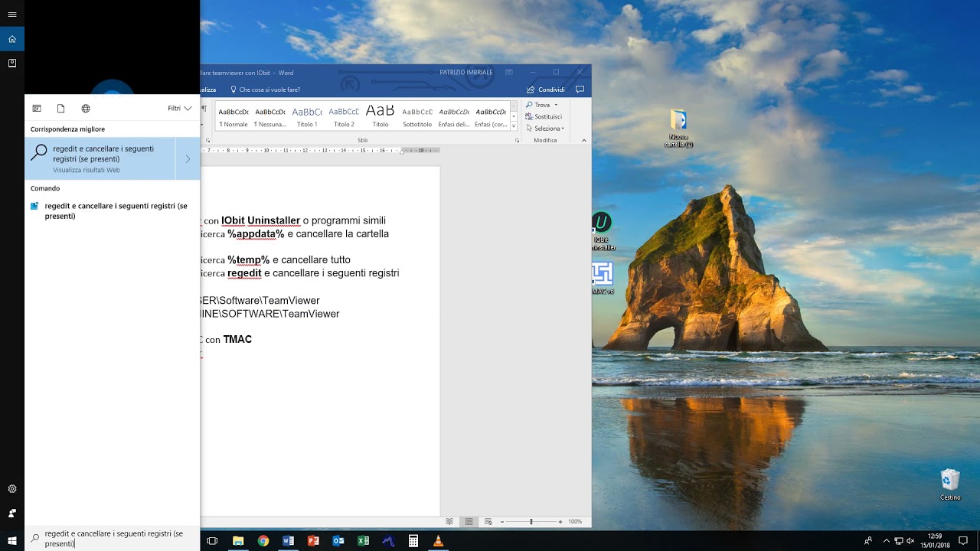Toggle paragraph marks (pilcrow) in Word
Viewport: 980px width, 551px height.
204,109
